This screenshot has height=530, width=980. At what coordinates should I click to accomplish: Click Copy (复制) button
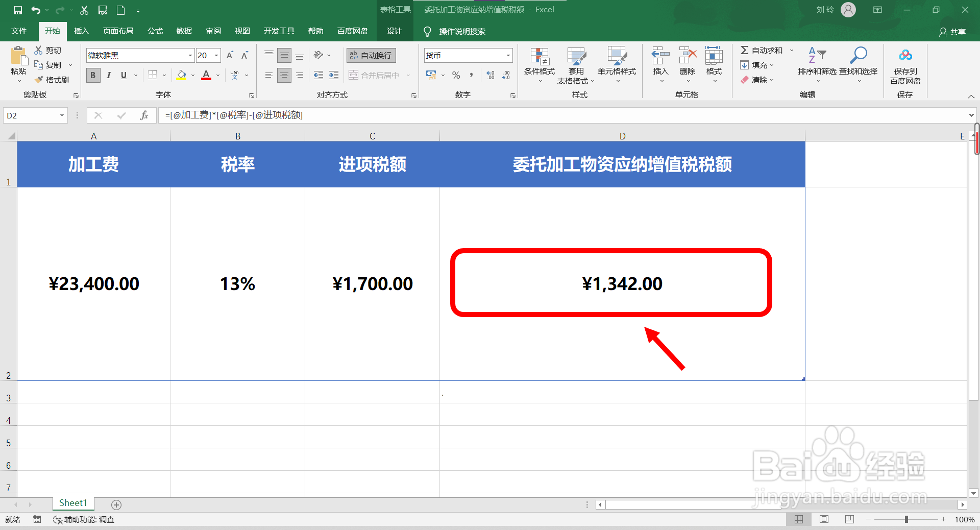point(48,65)
